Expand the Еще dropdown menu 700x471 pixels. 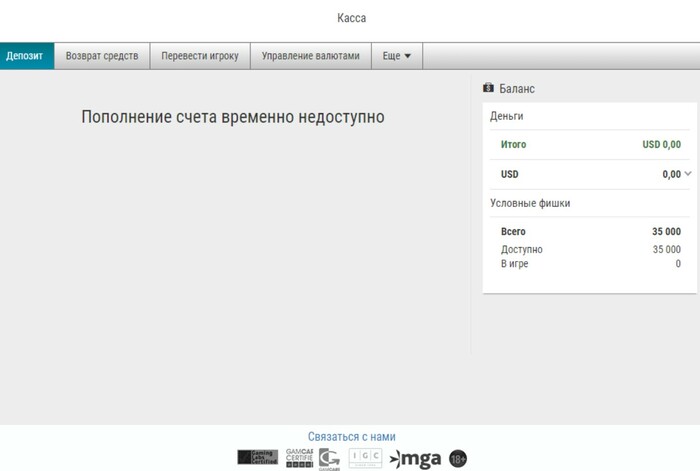point(396,56)
